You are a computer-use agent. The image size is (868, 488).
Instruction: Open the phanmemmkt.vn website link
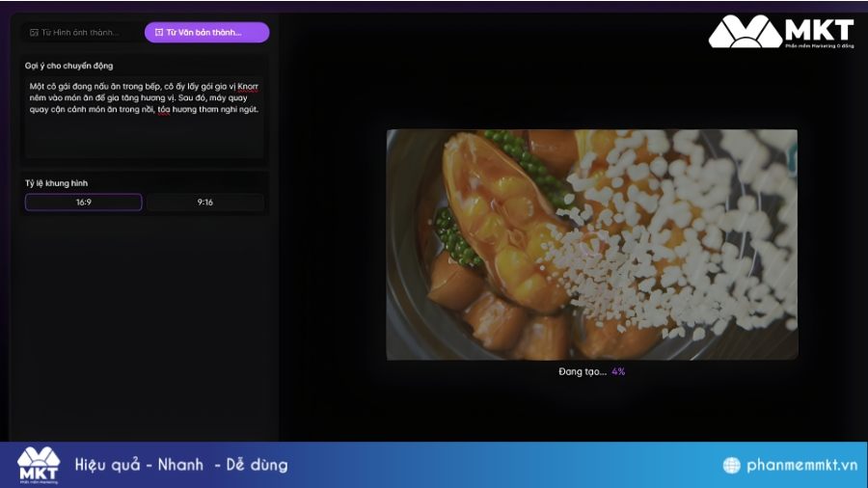click(801, 465)
